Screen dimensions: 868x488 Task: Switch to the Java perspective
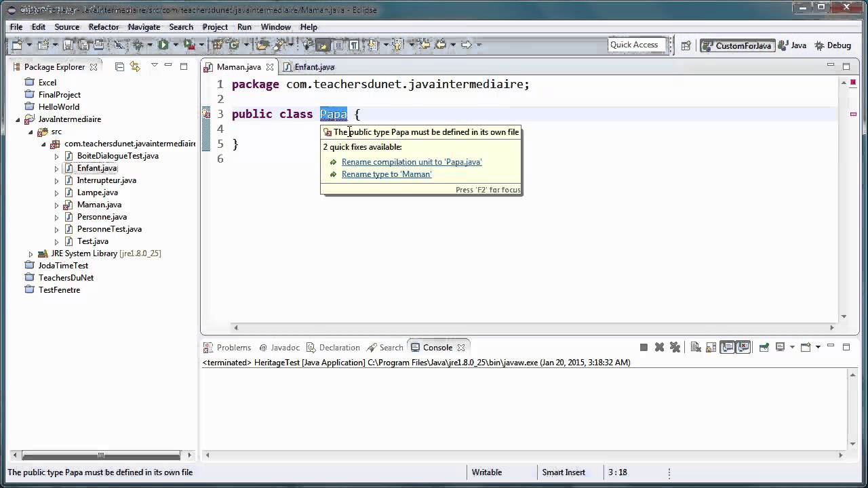(x=792, y=45)
